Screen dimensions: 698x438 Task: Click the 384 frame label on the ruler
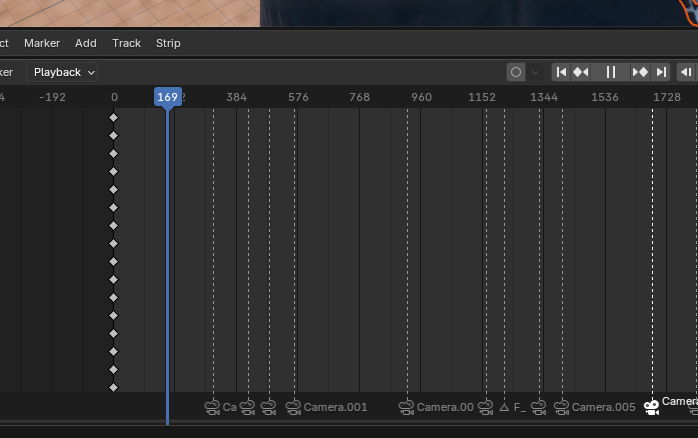[x=236, y=97]
